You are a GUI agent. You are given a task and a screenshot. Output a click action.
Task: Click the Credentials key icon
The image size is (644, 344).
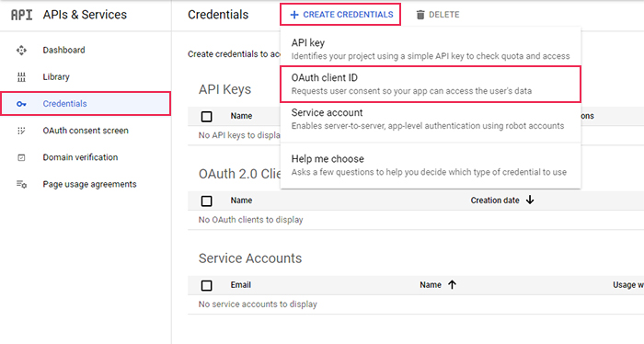click(x=21, y=104)
